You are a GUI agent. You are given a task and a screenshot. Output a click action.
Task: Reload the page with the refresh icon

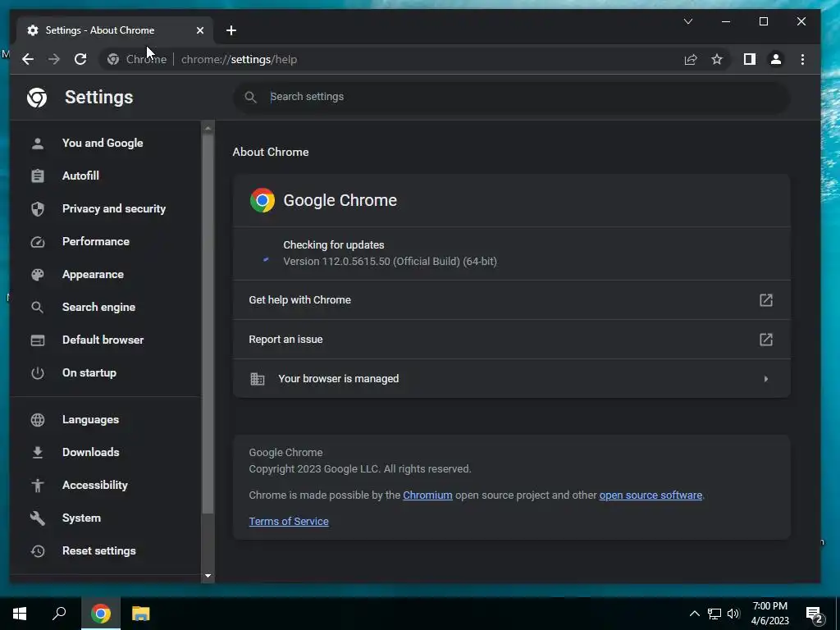tap(80, 59)
